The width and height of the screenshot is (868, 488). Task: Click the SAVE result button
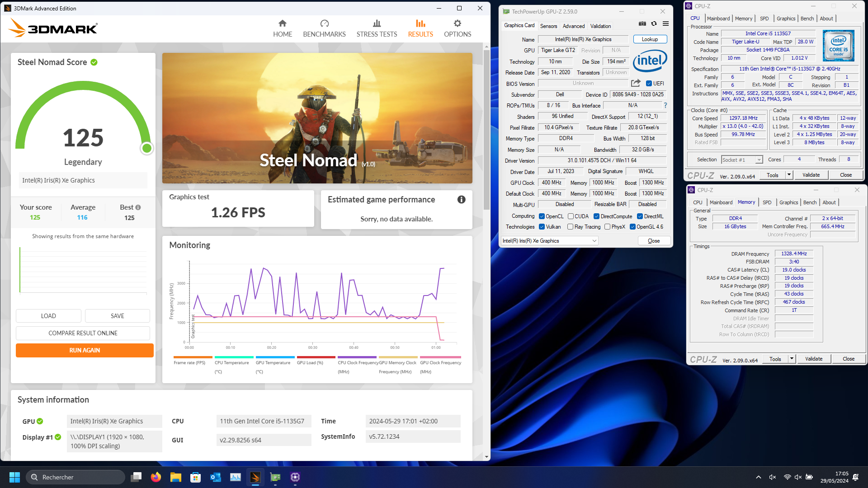[x=118, y=316]
